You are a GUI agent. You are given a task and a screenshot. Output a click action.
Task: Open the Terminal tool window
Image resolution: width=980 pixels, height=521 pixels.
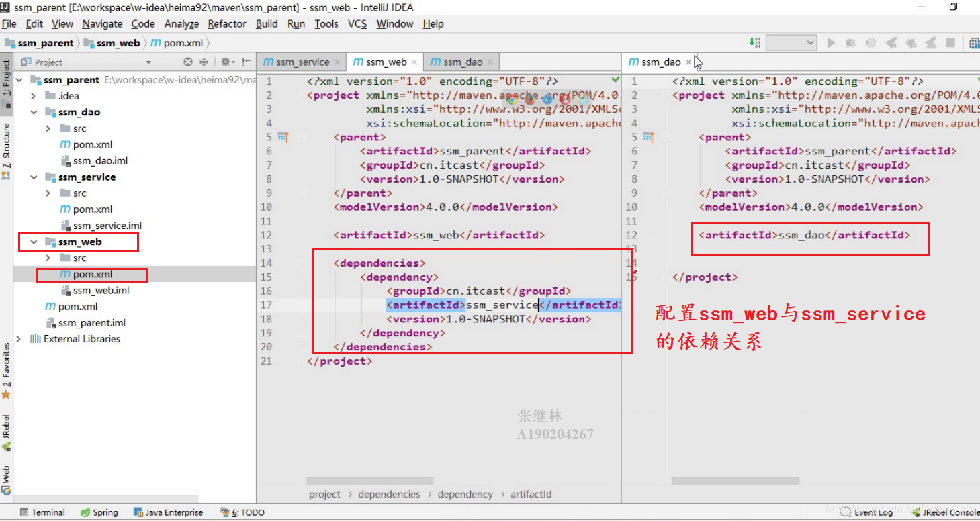click(x=42, y=512)
